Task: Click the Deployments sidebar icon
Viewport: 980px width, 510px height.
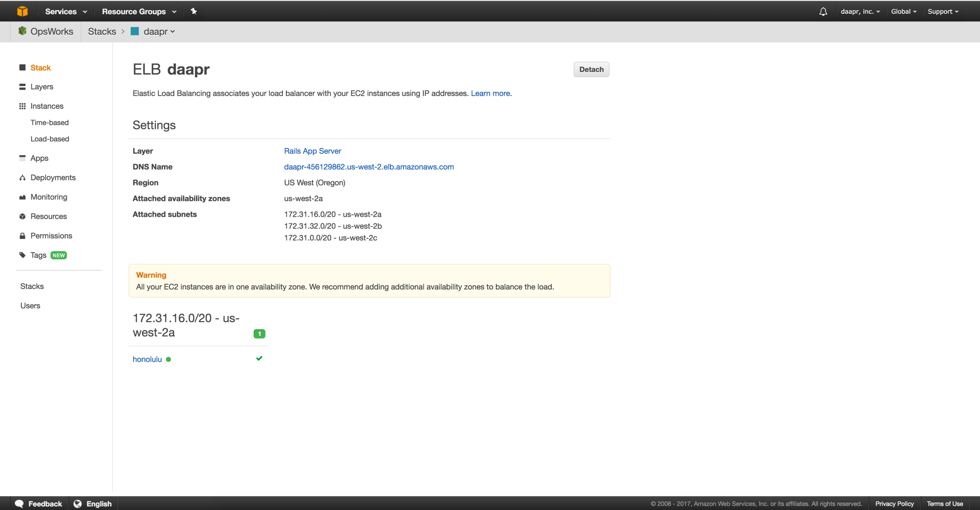Action: (x=22, y=178)
